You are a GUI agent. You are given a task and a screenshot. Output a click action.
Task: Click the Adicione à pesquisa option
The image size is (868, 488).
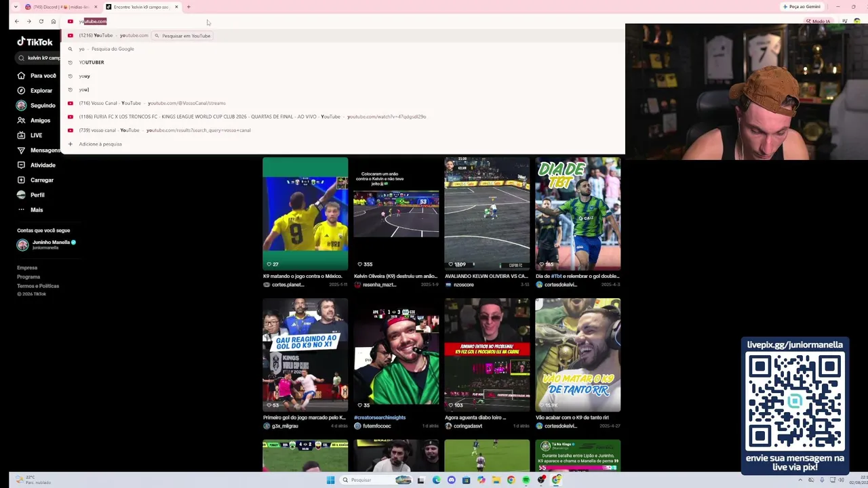[x=342, y=144]
